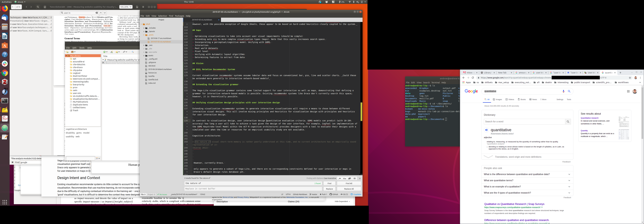Click Google voice search microphone icon
The height and width of the screenshot is (224, 644).
click(x=563, y=91)
